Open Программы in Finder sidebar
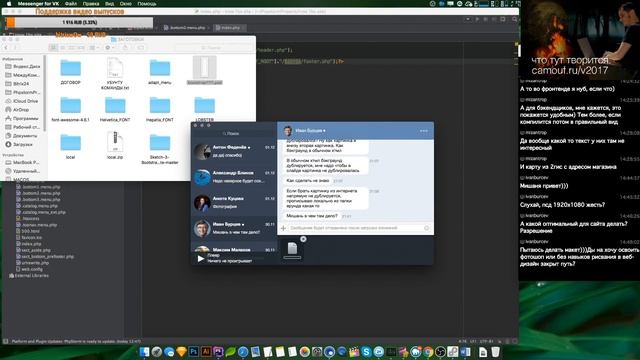This screenshot has height=360, width=640. pos(22,118)
